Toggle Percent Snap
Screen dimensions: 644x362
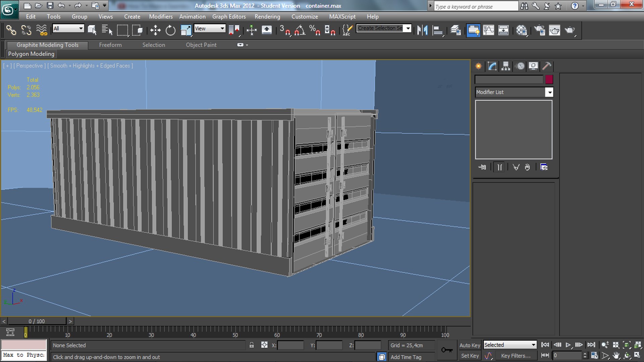[315, 30]
